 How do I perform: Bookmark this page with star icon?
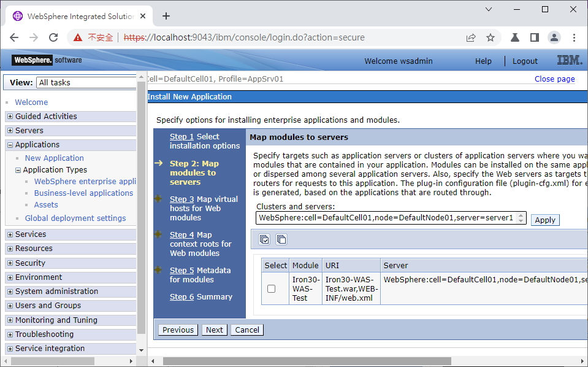point(490,37)
